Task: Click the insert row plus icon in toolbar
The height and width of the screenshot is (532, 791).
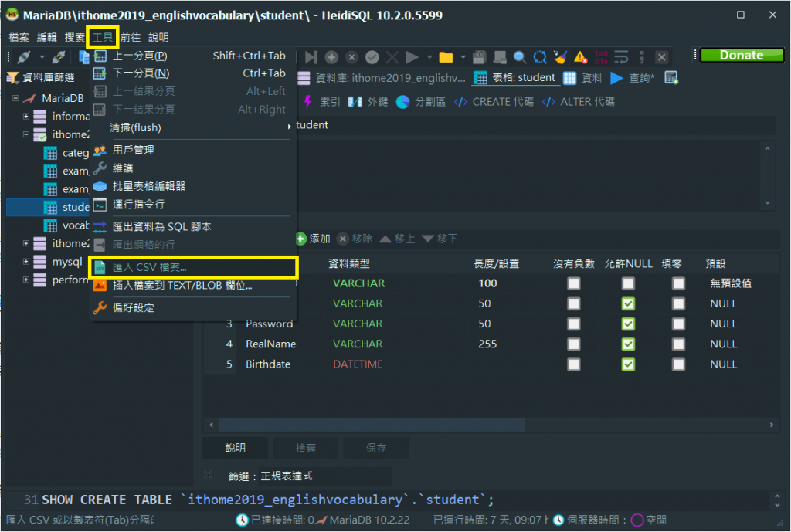Action: point(331,57)
